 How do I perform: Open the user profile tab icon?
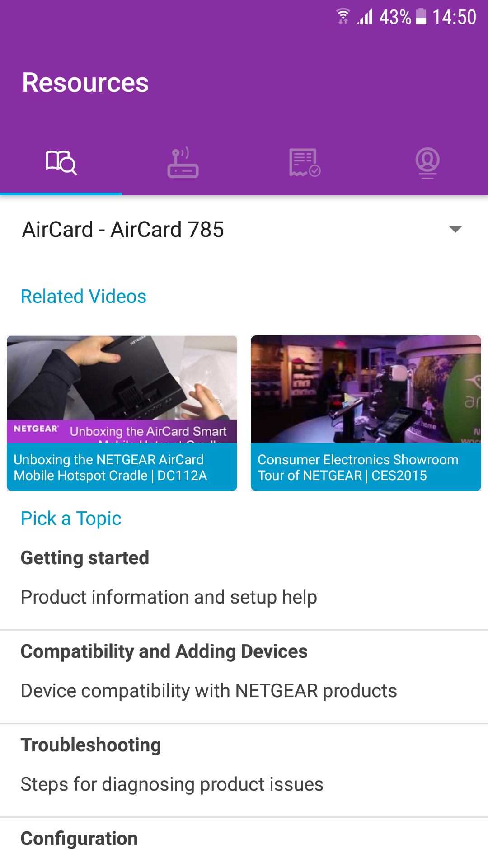tap(427, 163)
